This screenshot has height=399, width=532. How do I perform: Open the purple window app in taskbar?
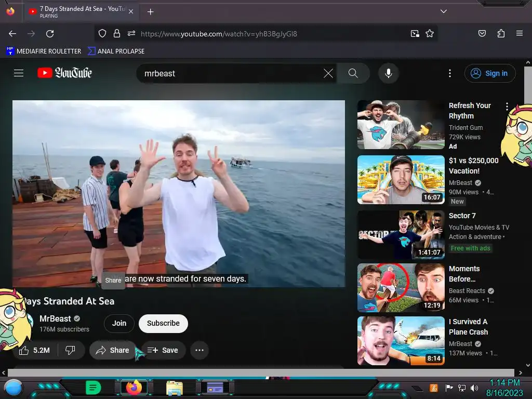(x=215, y=388)
